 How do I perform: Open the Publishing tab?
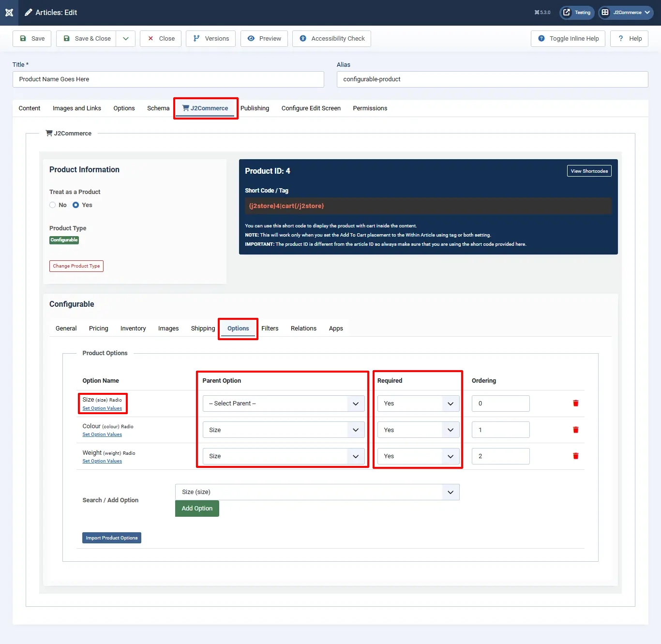point(255,108)
